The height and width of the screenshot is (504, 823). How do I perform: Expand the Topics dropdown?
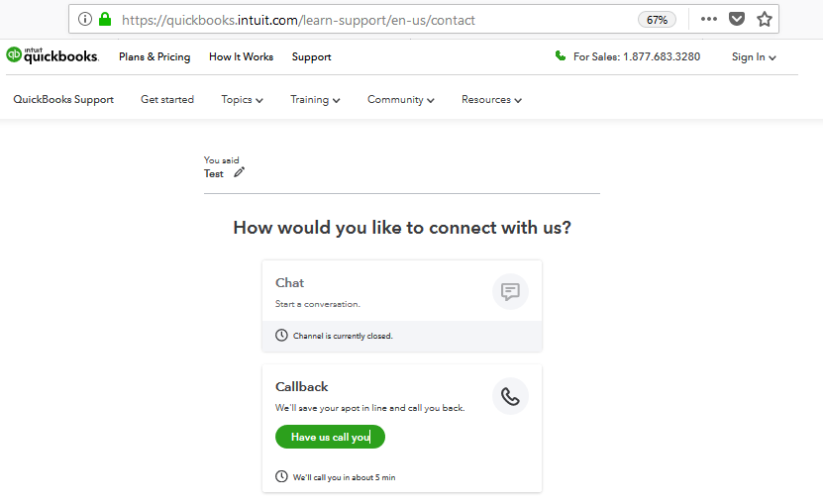(242, 100)
